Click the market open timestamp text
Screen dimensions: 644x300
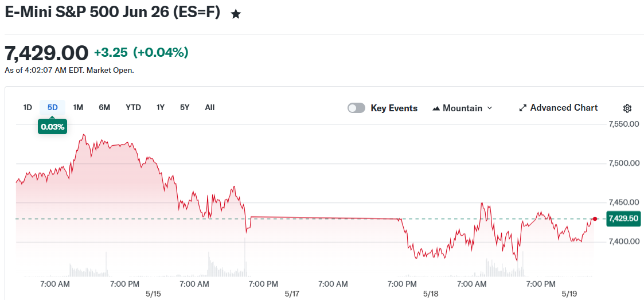[69, 71]
